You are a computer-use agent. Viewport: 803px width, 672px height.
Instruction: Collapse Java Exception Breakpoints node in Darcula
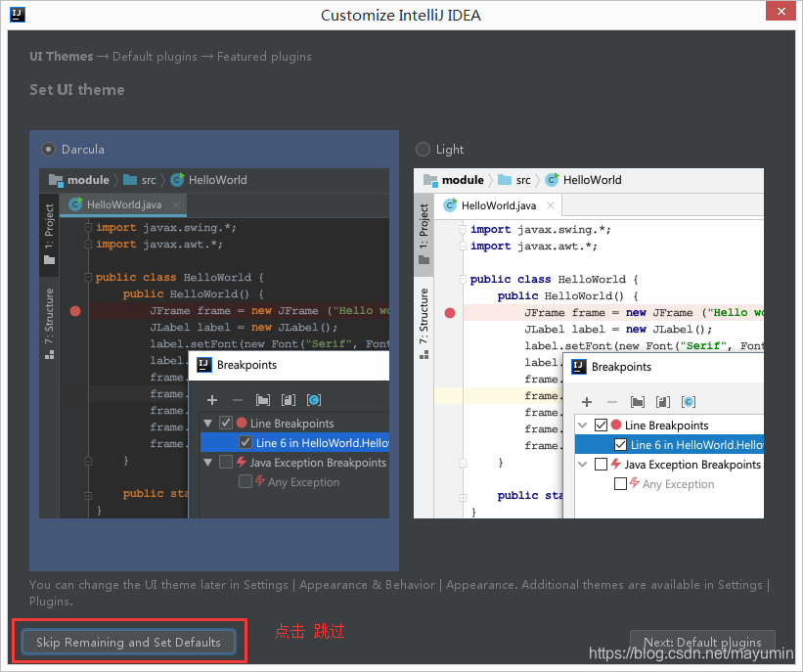(x=208, y=462)
